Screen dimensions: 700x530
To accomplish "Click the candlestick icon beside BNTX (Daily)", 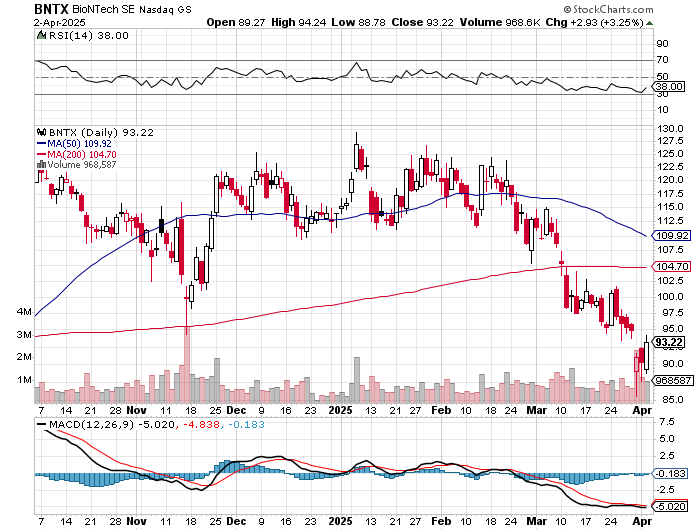I will [x=42, y=132].
